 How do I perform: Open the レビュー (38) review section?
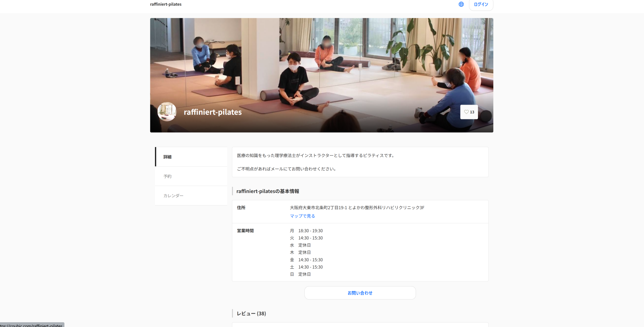click(x=251, y=313)
